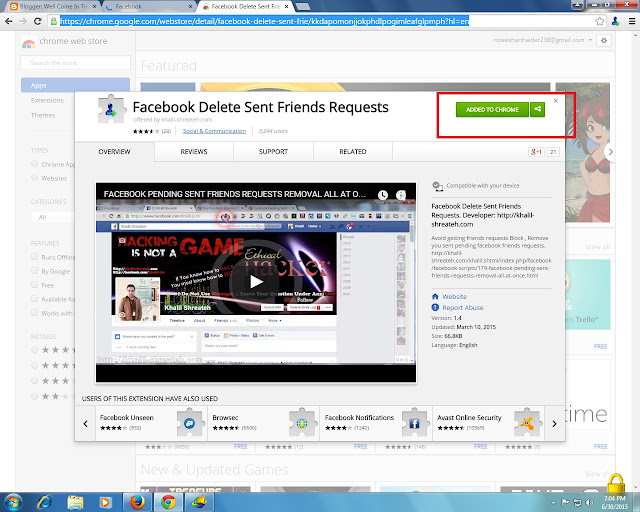Screen dimensions: 640x512
Task: Reload the page with refresh icon
Action: (x=38, y=21)
